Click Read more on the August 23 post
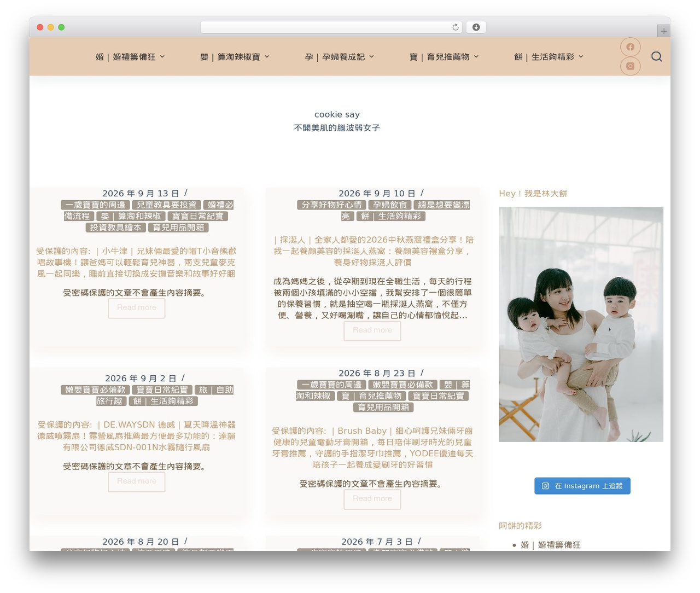700x593 pixels. [x=372, y=499]
